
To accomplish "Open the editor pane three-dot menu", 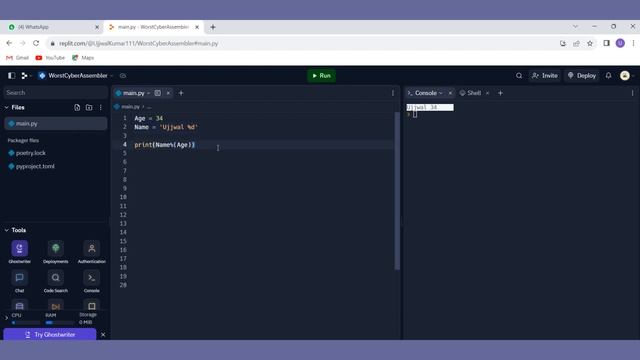I will point(393,93).
